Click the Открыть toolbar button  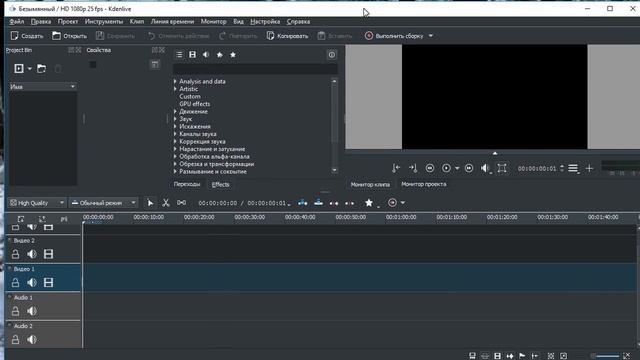[69, 36]
